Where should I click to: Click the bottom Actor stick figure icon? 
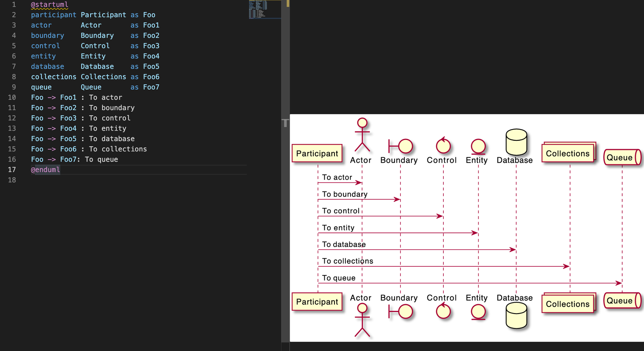click(x=362, y=320)
